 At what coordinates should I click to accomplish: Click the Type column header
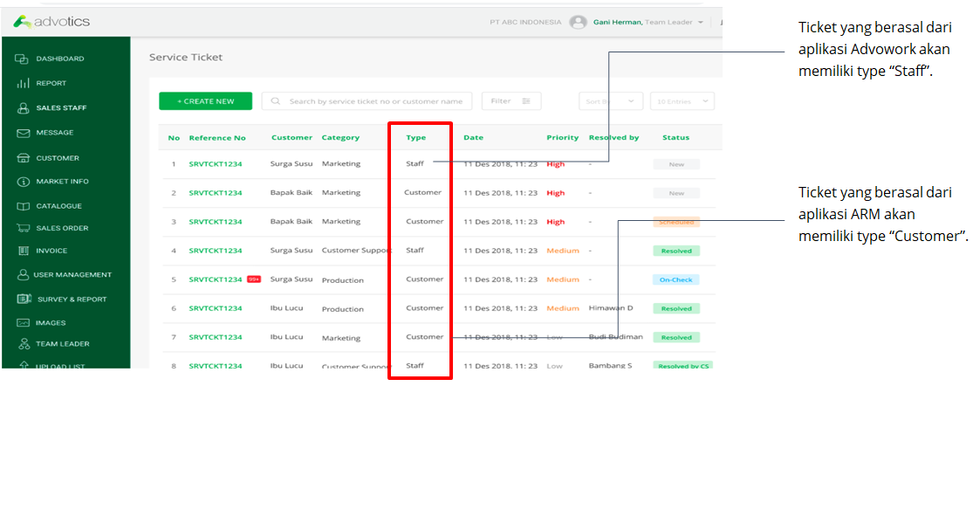[415, 138]
